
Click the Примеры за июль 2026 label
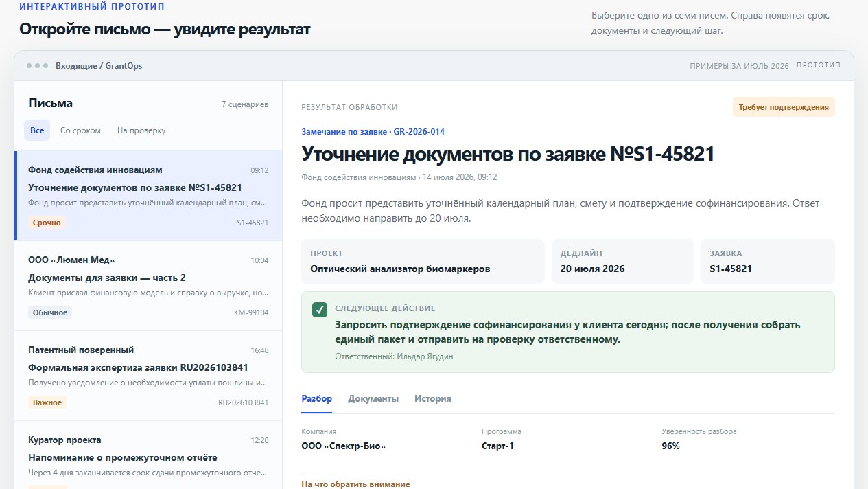(x=740, y=66)
